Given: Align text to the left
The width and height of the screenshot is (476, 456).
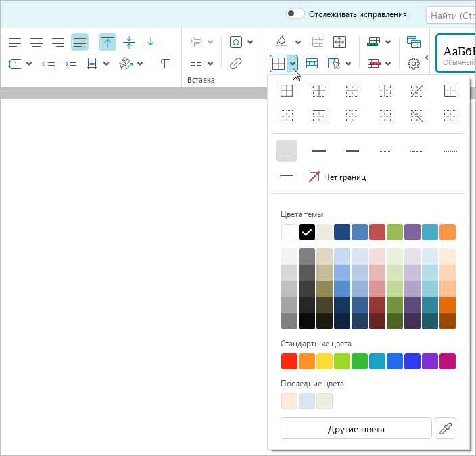Looking at the screenshot, I should (x=15, y=42).
